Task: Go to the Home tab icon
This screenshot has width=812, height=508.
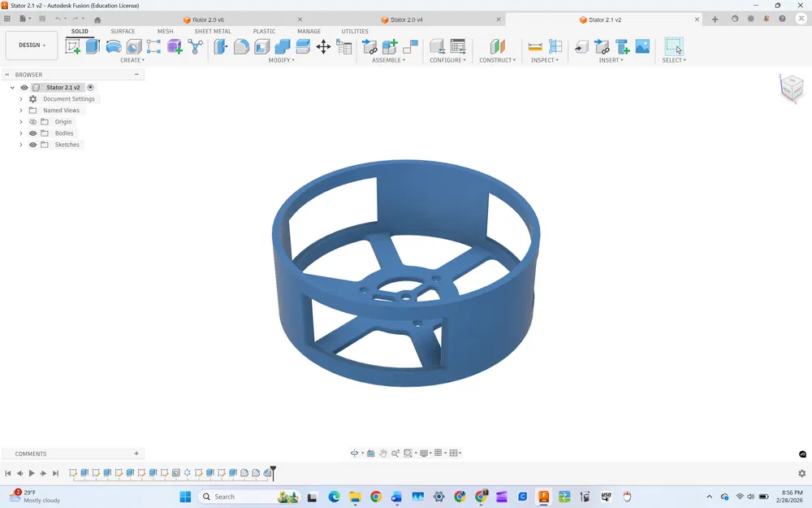Action: point(97,20)
